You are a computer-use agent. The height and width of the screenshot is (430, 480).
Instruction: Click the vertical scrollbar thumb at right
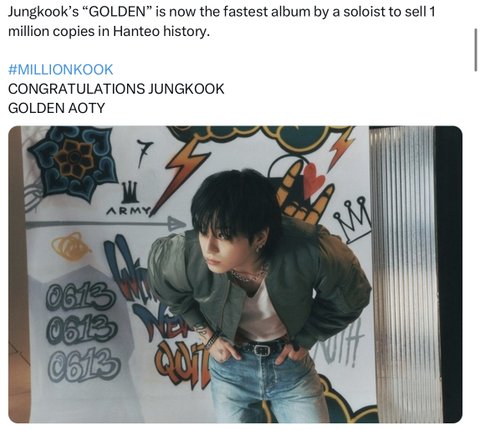tap(476, 50)
